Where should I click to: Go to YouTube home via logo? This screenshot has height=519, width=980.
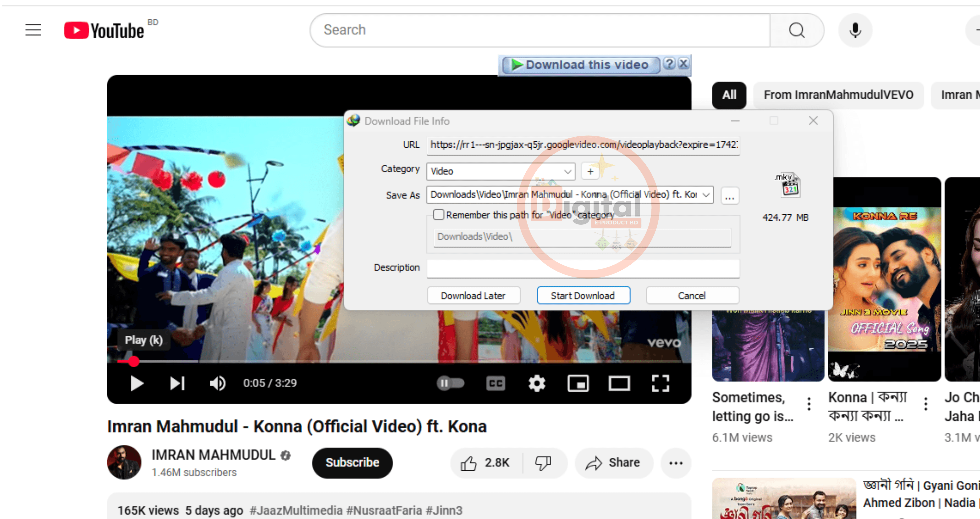(x=104, y=30)
